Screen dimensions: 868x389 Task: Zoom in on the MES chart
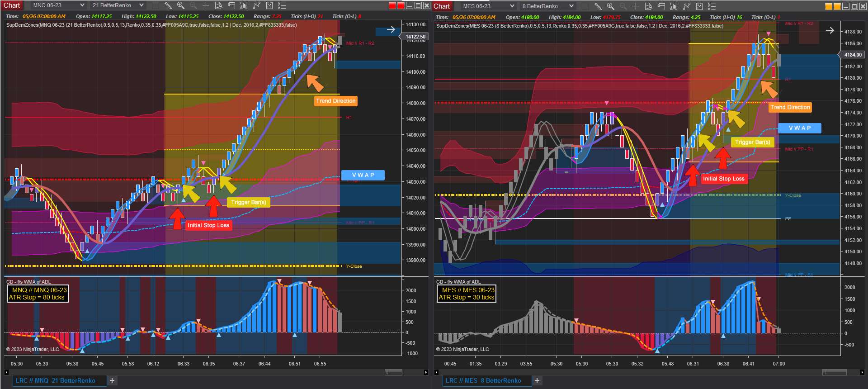click(x=611, y=6)
